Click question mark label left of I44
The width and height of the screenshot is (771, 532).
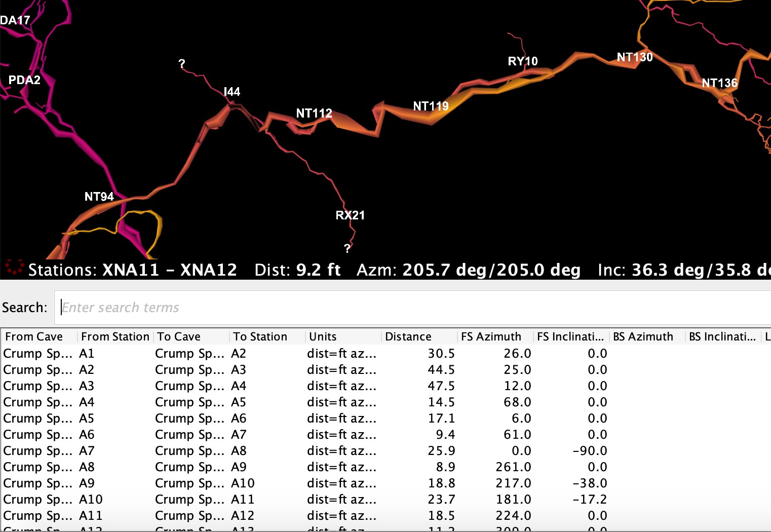(x=182, y=64)
